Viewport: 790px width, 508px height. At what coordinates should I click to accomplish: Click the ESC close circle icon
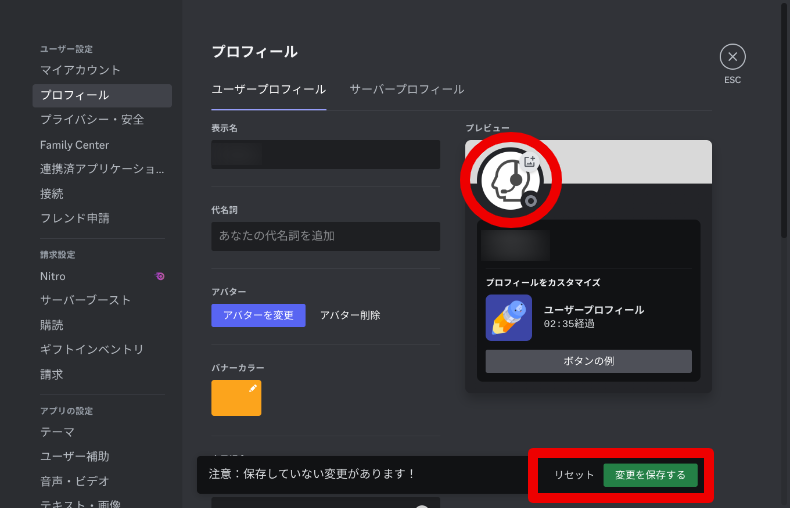coord(732,57)
